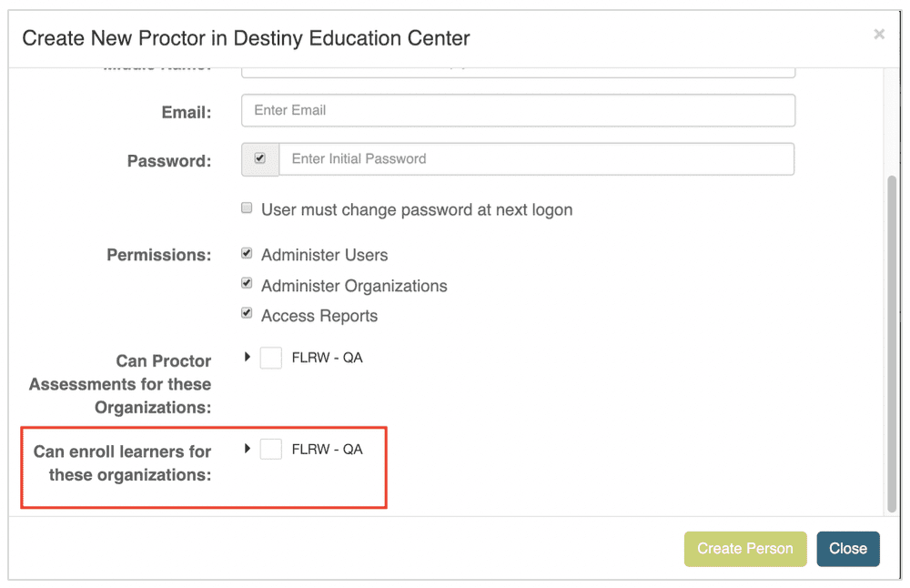Dismiss the dialog with the X icon
The image size is (910, 588).
coord(878,35)
